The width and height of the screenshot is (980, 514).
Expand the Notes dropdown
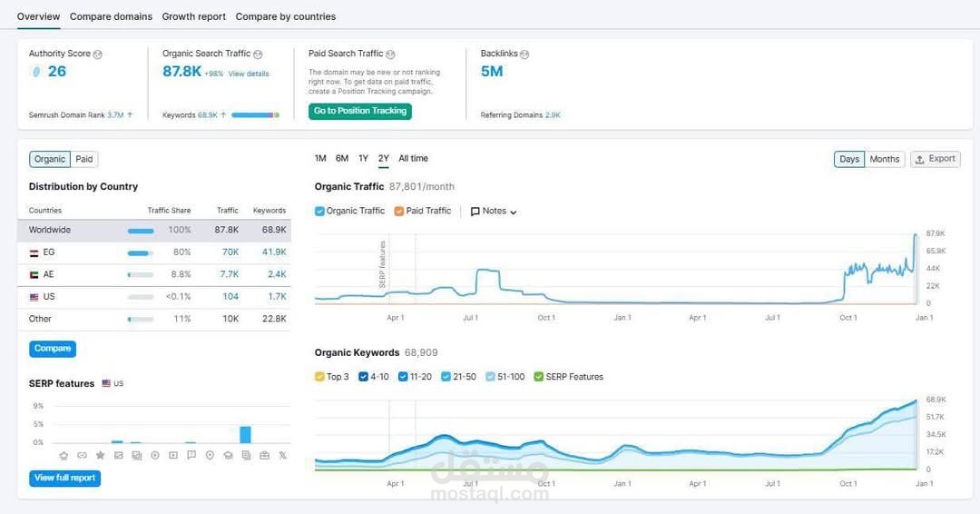[494, 211]
